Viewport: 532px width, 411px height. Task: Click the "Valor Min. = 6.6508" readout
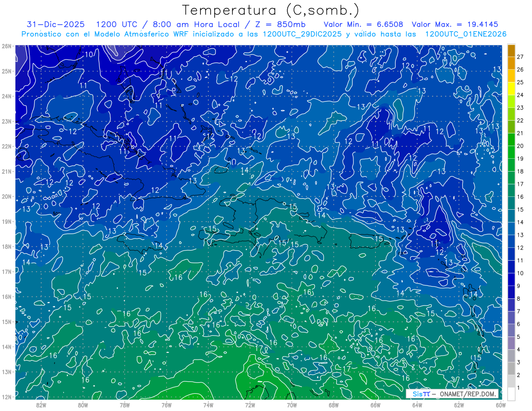tap(363, 24)
